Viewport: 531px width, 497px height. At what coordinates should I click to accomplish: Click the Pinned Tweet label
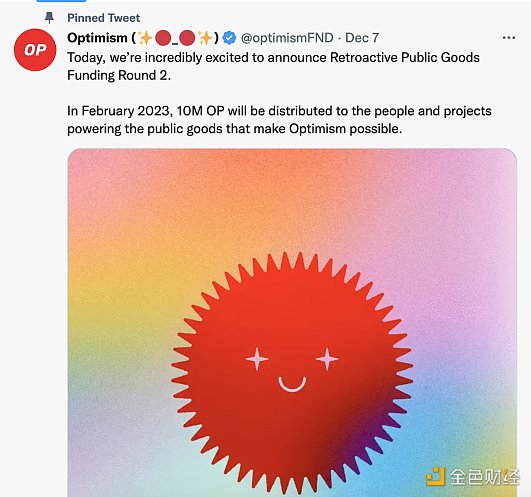104,18
